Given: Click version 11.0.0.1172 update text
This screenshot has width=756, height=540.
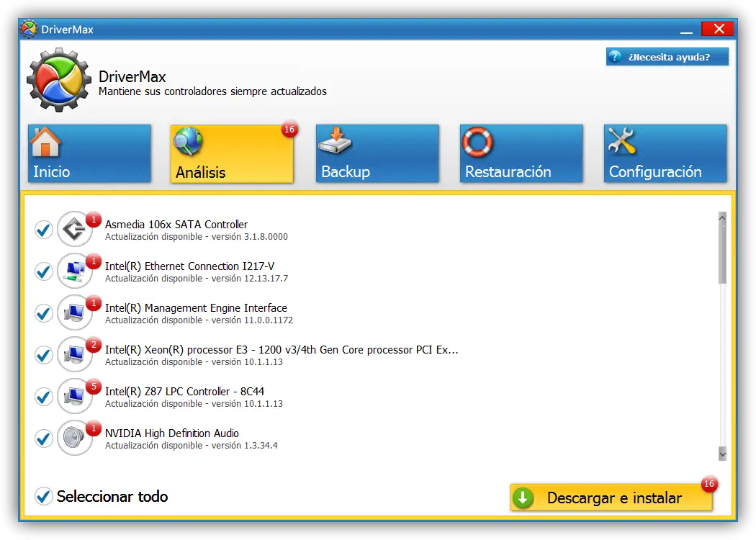Looking at the screenshot, I should 199,320.
